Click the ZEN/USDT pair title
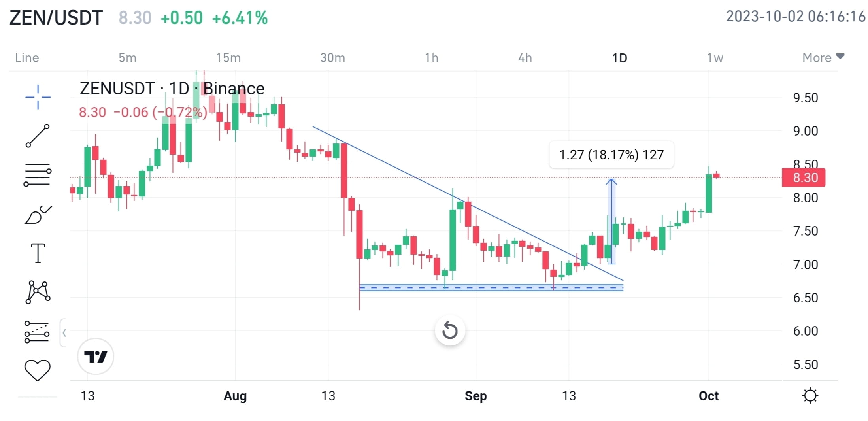 pyautogui.click(x=56, y=18)
